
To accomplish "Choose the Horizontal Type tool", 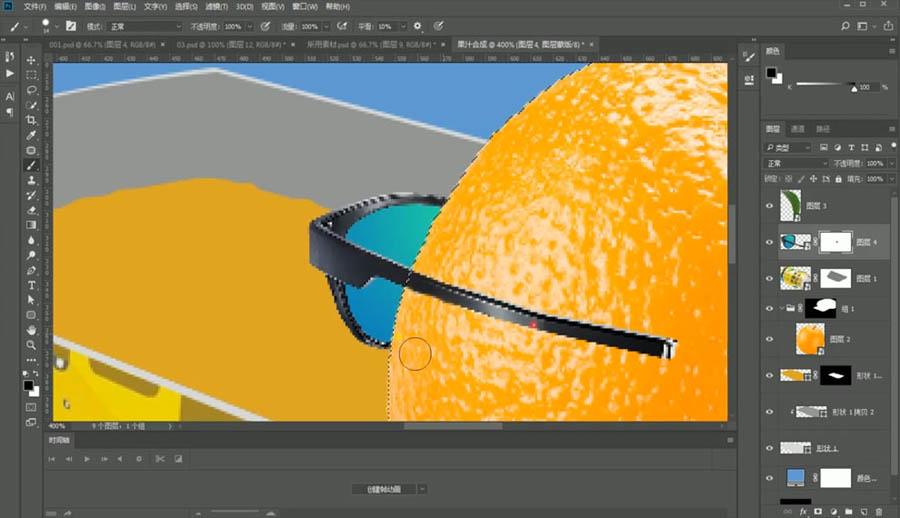I will [x=31, y=284].
